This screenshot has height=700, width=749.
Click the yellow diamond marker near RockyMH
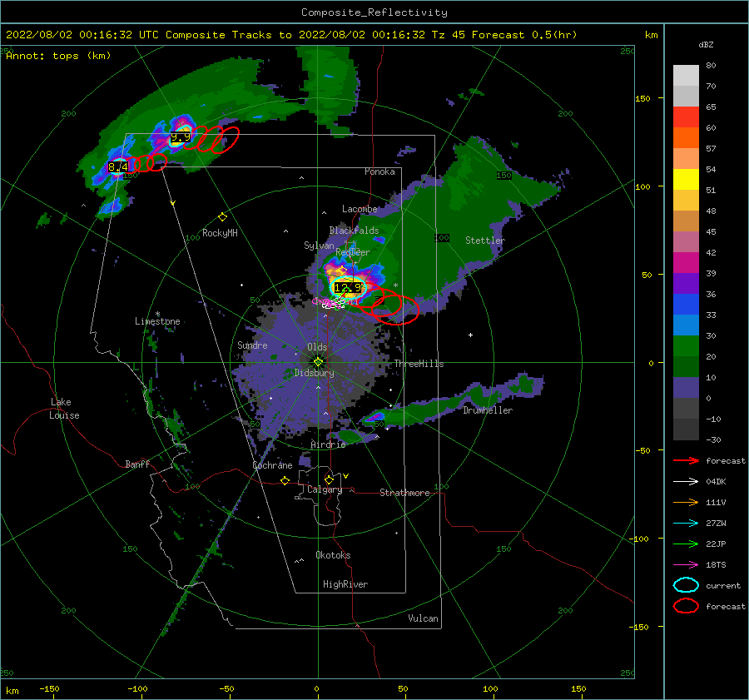(222, 217)
